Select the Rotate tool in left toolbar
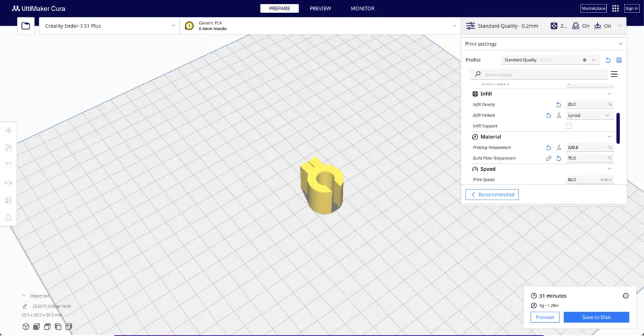The width and height of the screenshot is (644, 336). [8, 165]
